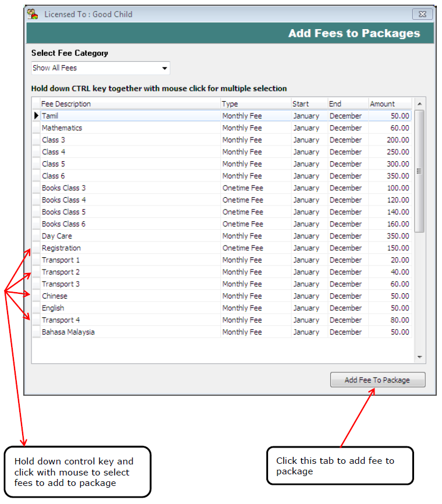Click the Add Fee To Package button
The width and height of the screenshot is (442, 504).
tap(377, 380)
